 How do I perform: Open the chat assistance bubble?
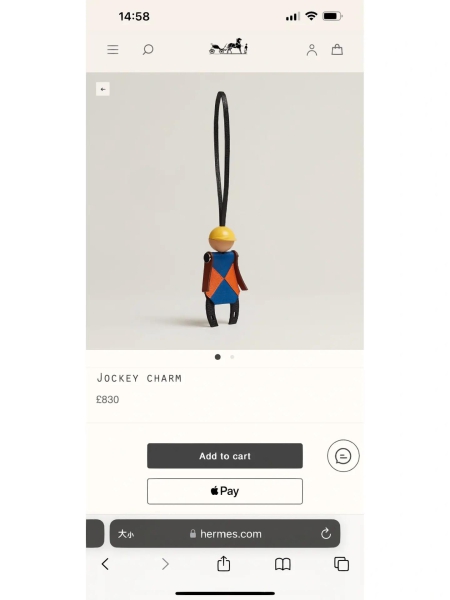point(343,455)
